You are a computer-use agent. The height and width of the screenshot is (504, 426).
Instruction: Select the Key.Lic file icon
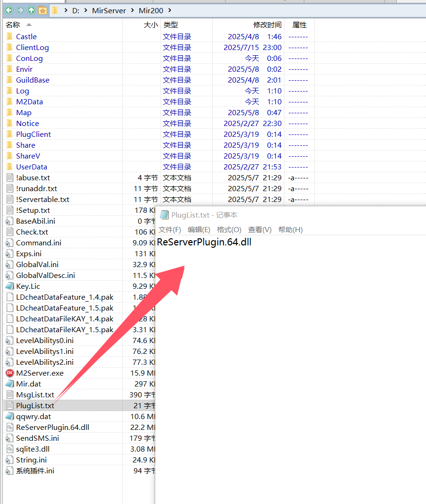[9, 286]
